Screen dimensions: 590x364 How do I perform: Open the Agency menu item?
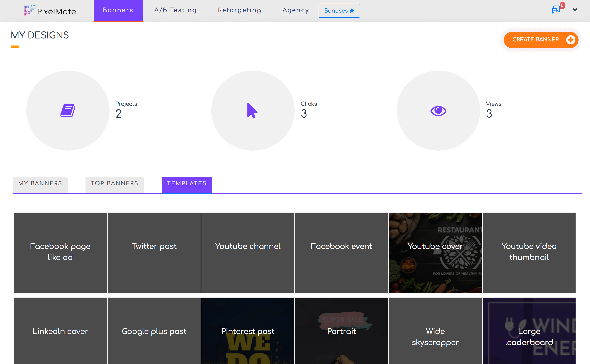coord(296,10)
